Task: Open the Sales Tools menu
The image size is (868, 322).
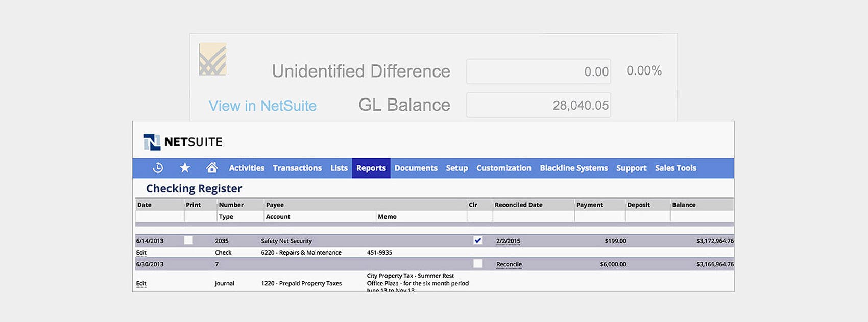Action: tap(676, 168)
